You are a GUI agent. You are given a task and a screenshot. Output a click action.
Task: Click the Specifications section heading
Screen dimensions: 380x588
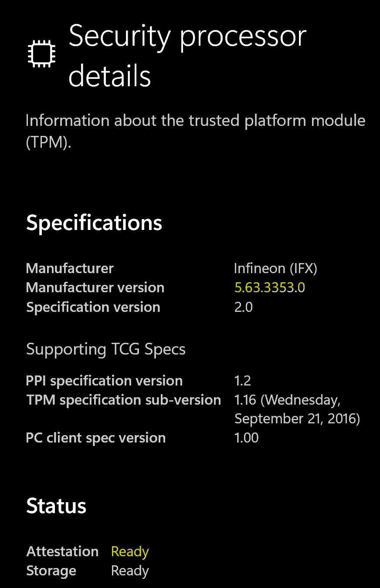tap(94, 223)
